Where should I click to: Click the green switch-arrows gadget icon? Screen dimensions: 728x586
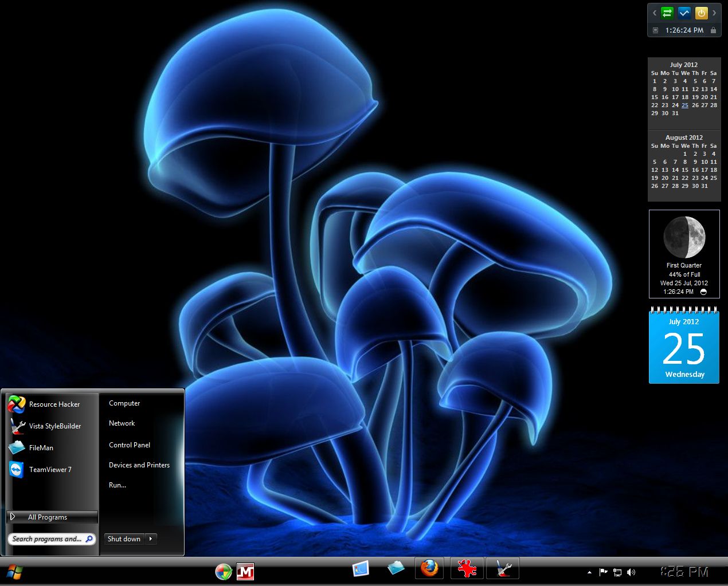pyautogui.click(x=667, y=13)
